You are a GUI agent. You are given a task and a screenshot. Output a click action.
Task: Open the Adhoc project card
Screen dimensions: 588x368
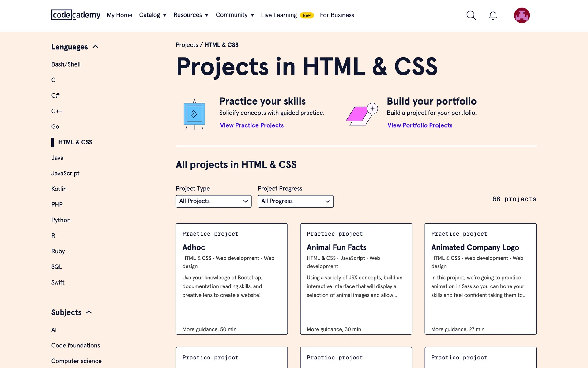(x=232, y=278)
